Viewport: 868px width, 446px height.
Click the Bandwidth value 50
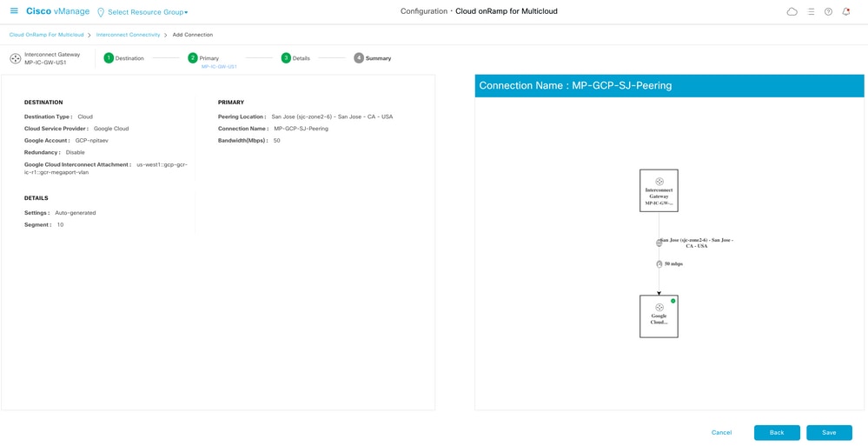277,140
